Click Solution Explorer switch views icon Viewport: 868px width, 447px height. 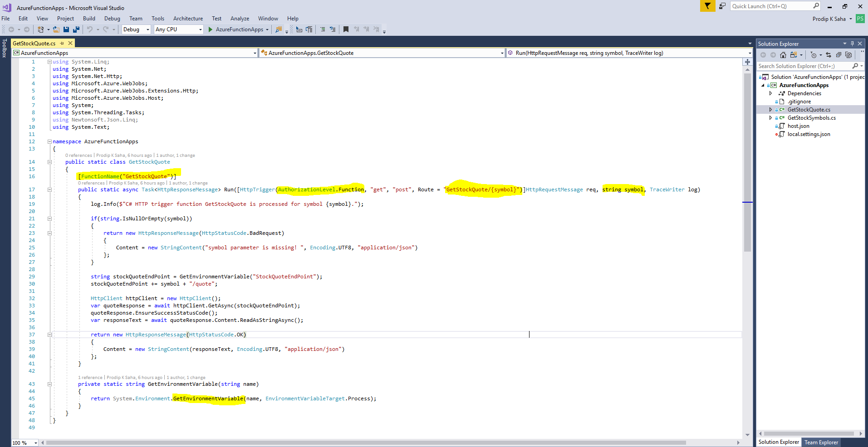click(793, 55)
